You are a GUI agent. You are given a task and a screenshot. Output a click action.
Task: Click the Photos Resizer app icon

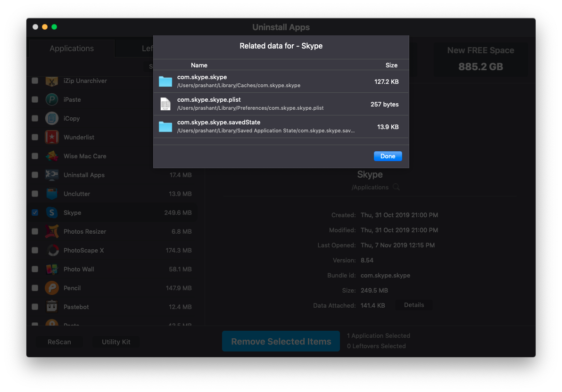(52, 231)
